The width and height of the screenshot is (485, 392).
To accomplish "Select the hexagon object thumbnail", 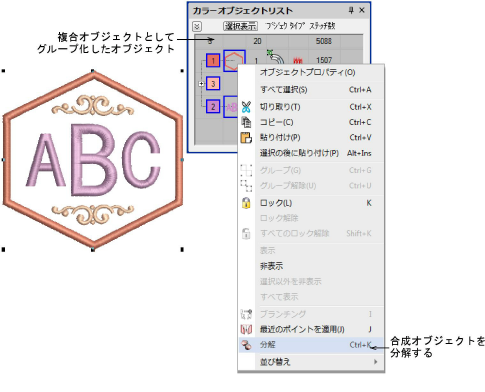I will 233,60.
